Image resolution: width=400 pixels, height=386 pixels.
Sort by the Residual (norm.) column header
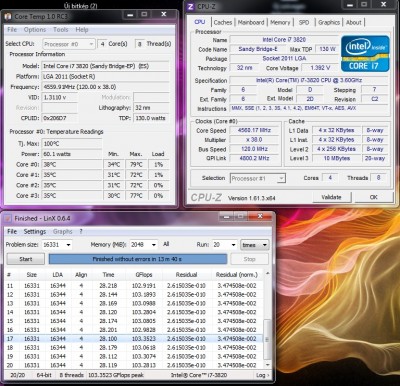[237, 275]
